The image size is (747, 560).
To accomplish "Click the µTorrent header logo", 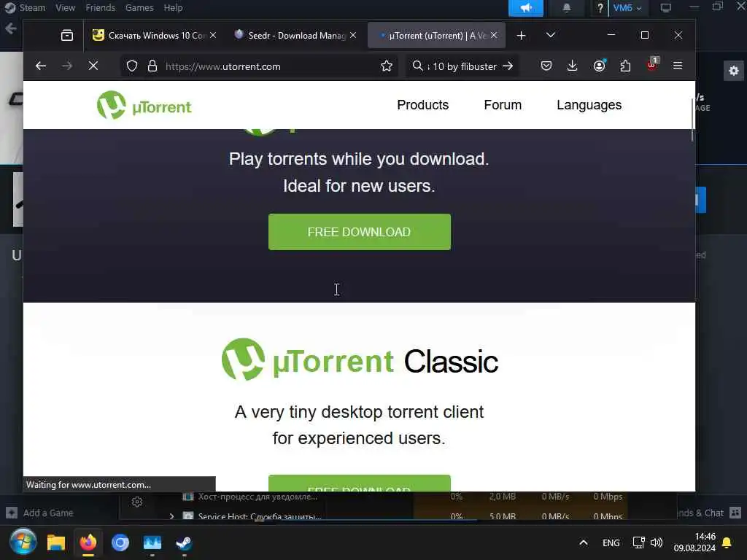I will coord(144,105).
